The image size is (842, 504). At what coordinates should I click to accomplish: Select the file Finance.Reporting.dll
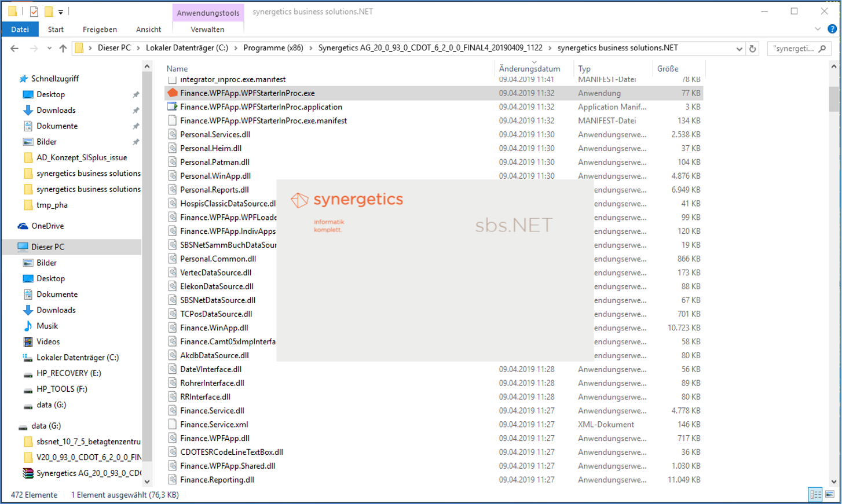[x=217, y=480]
